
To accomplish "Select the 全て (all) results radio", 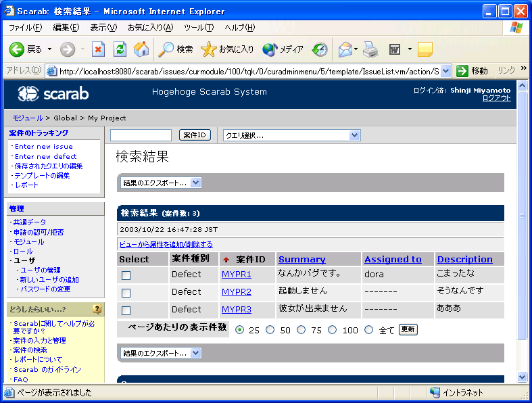I will [369, 330].
